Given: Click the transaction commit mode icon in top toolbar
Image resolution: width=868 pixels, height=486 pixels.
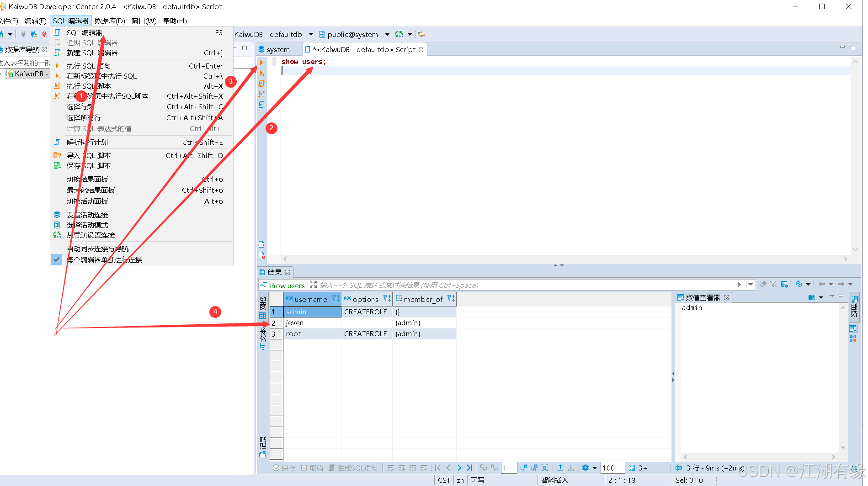Looking at the screenshot, I should [399, 34].
